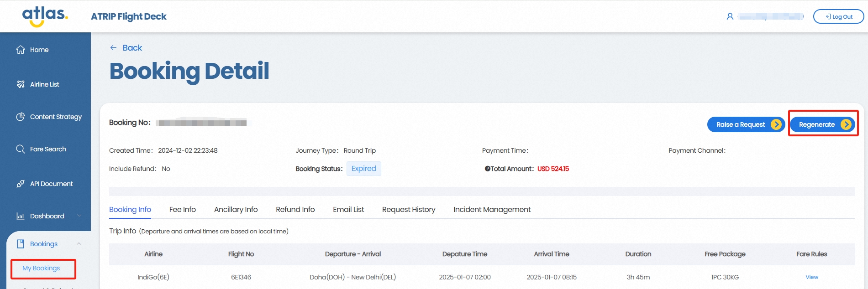The width and height of the screenshot is (868, 289).
Task: Click the Raise a Request button
Action: (745, 124)
